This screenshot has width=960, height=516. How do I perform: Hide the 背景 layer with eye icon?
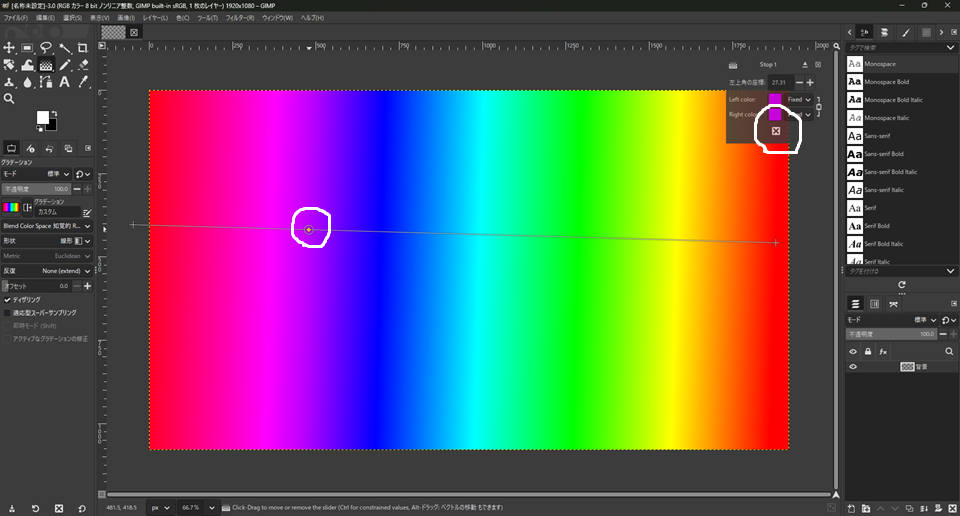coord(854,367)
